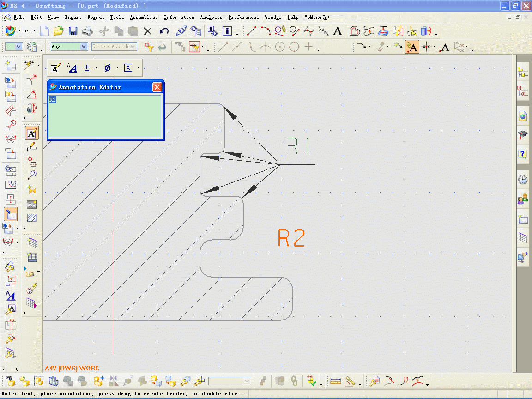The width and height of the screenshot is (532, 399).
Task: Open the Start application menu button
Action: tap(20, 31)
